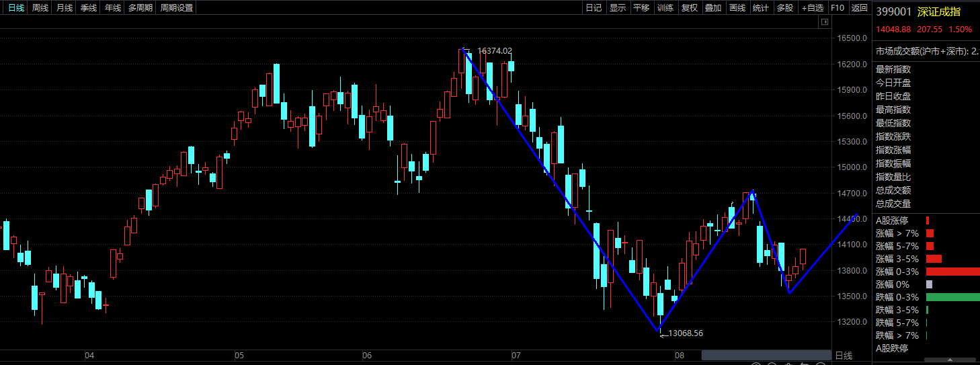Screen dimensions: 980x365
Task: Open the 叠加 overlay option
Action: (713, 8)
